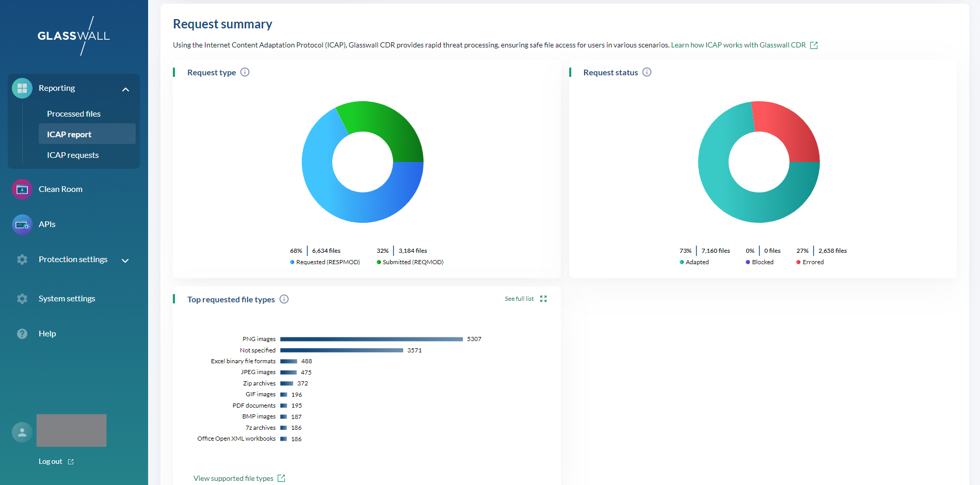Click the PNG images bar in chart
The image size is (980, 485).
(371, 339)
